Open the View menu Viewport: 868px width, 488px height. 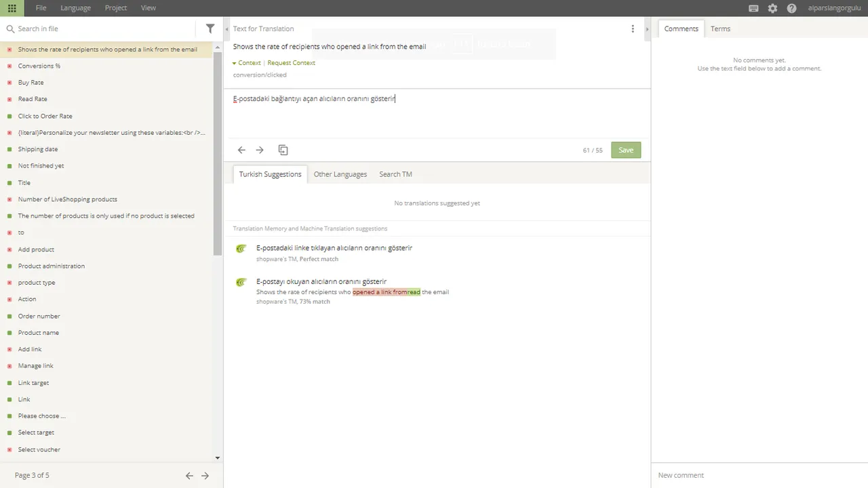click(149, 8)
